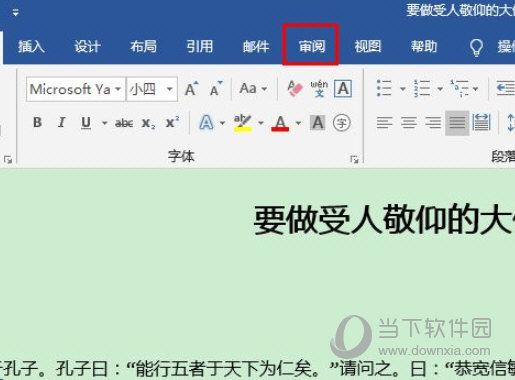Toggle subscript formatting
515x380 pixels.
[x=148, y=123]
